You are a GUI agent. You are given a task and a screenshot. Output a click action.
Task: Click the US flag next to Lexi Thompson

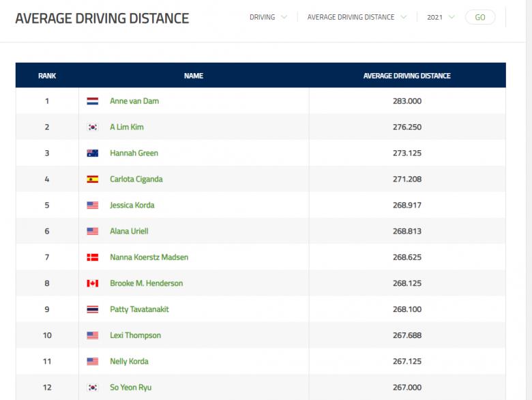point(93,335)
